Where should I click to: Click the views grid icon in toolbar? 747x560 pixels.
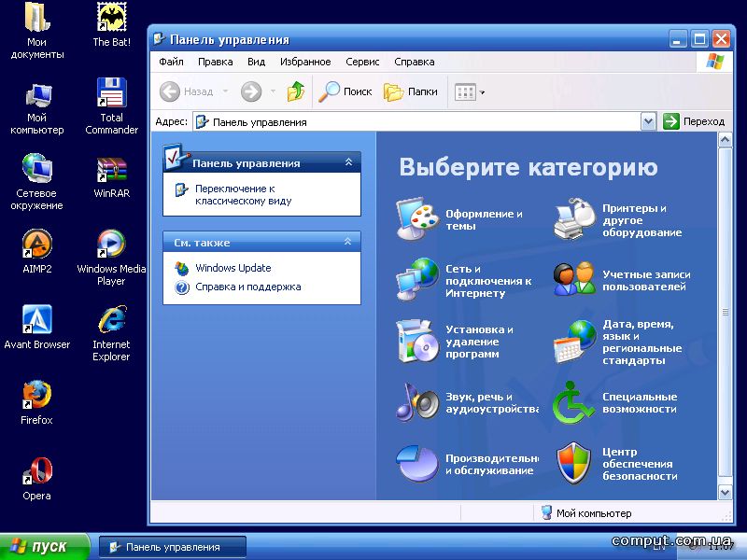pos(465,91)
